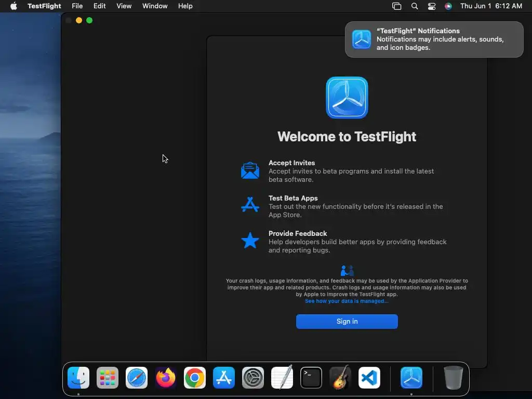
Task: Open the Edit menu
Action: 99,6
